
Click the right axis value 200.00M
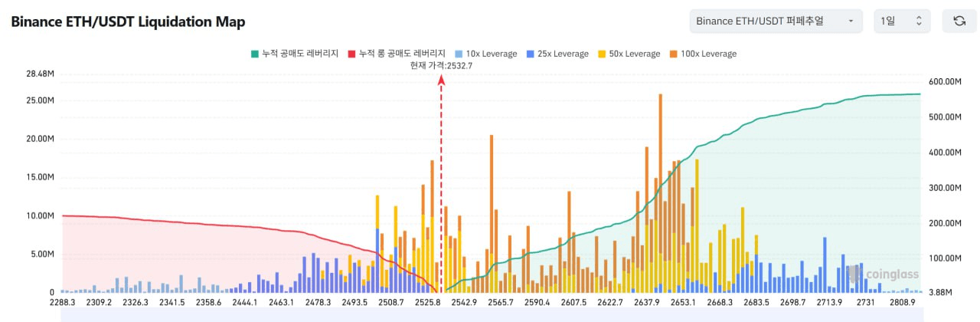pyautogui.click(x=944, y=223)
